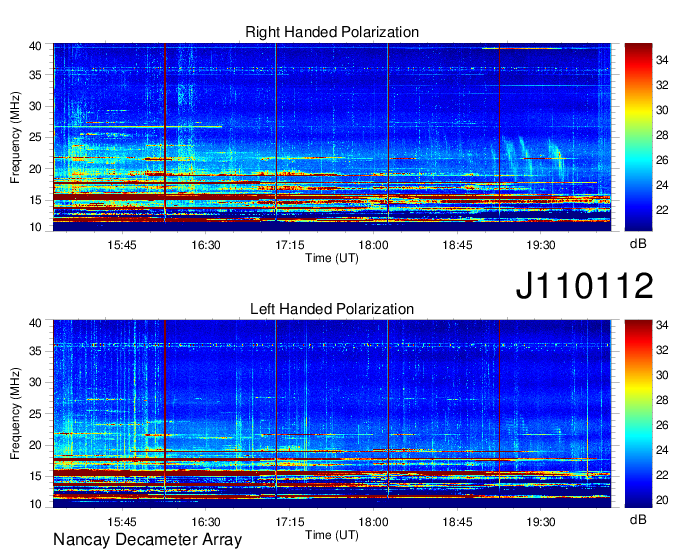This screenshot has width=680, height=552.
Task: Click "dB" unit under left-handed color bar
Action: pos(638,519)
